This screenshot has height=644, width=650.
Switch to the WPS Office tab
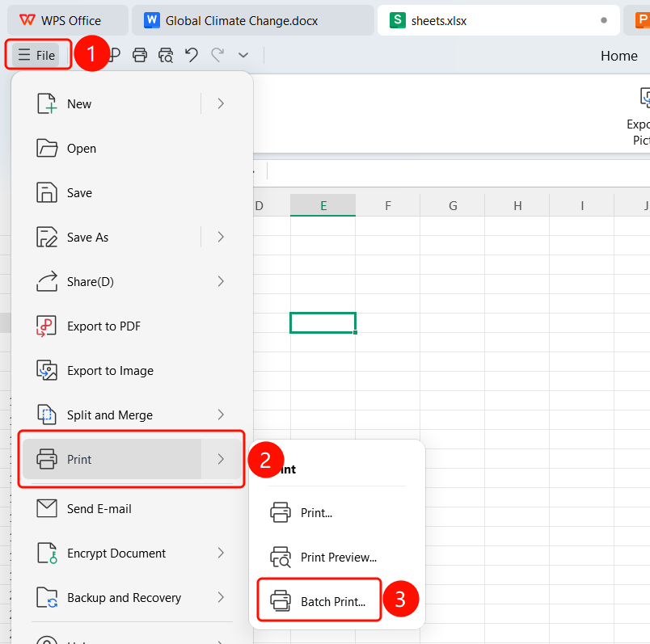click(68, 20)
